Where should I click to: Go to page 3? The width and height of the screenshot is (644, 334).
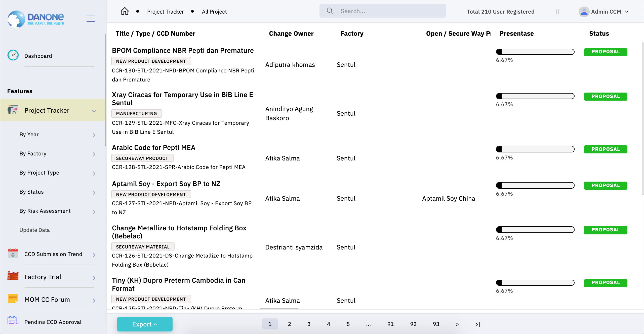309,324
